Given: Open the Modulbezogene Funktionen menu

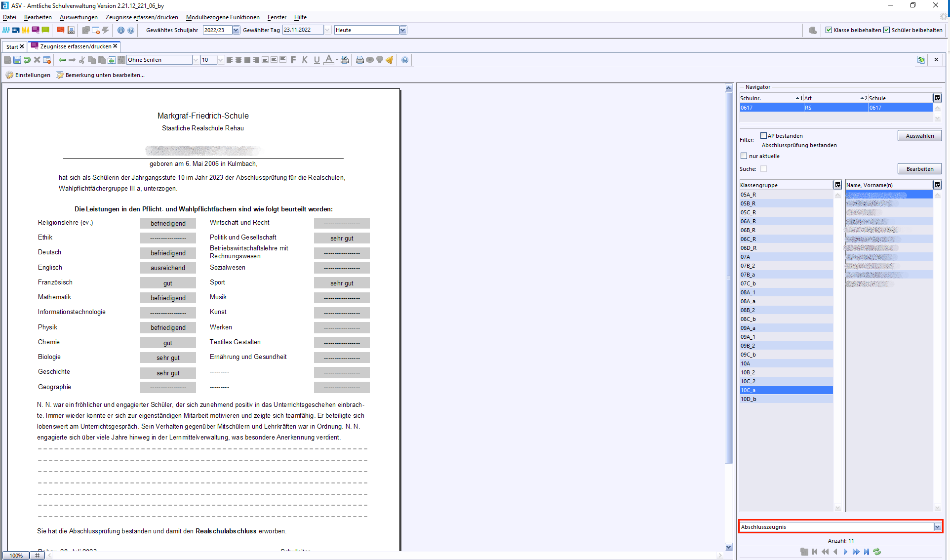Looking at the screenshot, I should click(223, 17).
